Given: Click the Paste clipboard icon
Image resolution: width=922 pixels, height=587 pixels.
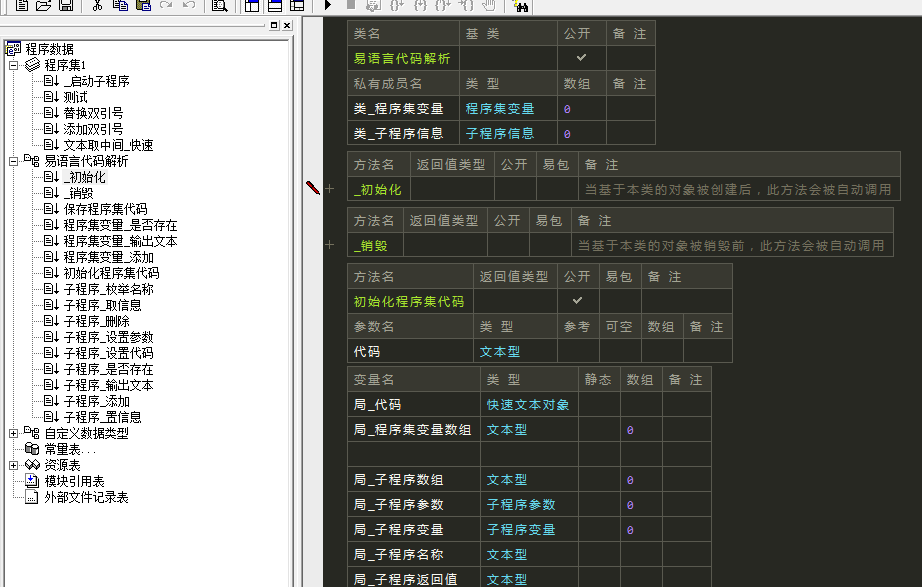Looking at the screenshot, I should (143, 5).
